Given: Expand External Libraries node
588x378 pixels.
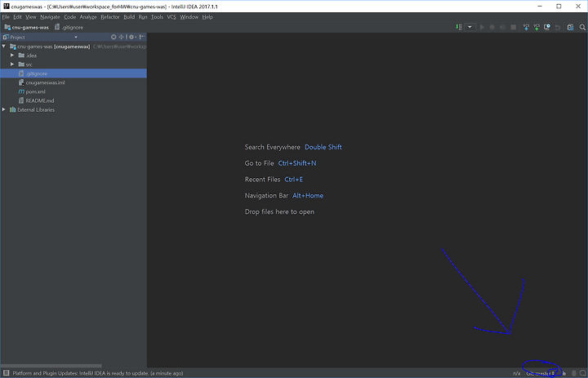Looking at the screenshot, I should pyautogui.click(x=4, y=109).
